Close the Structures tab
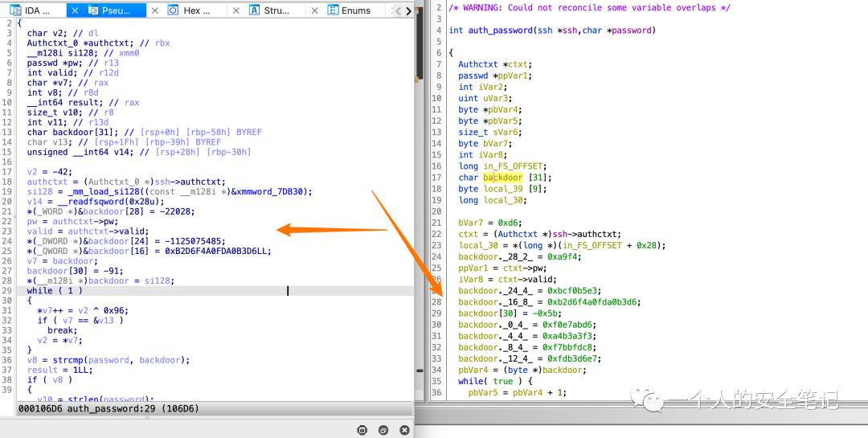The image size is (868, 438). [235, 10]
